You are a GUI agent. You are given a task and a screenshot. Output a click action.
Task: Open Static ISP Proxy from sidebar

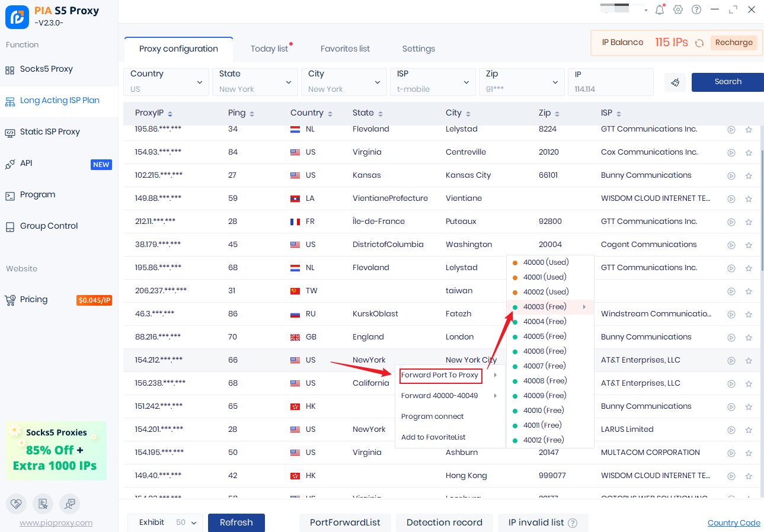(x=50, y=132)
